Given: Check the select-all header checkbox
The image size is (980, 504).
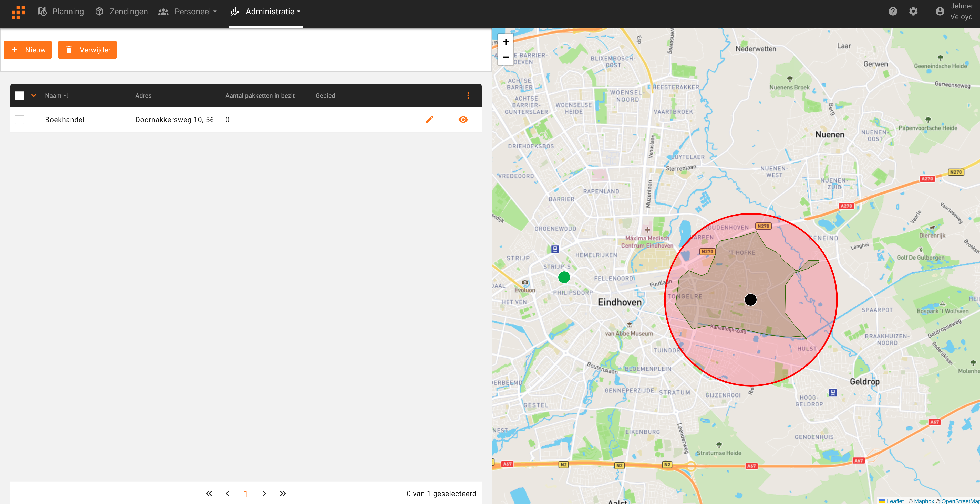Looking at the screenshot, I should (19, 96).
